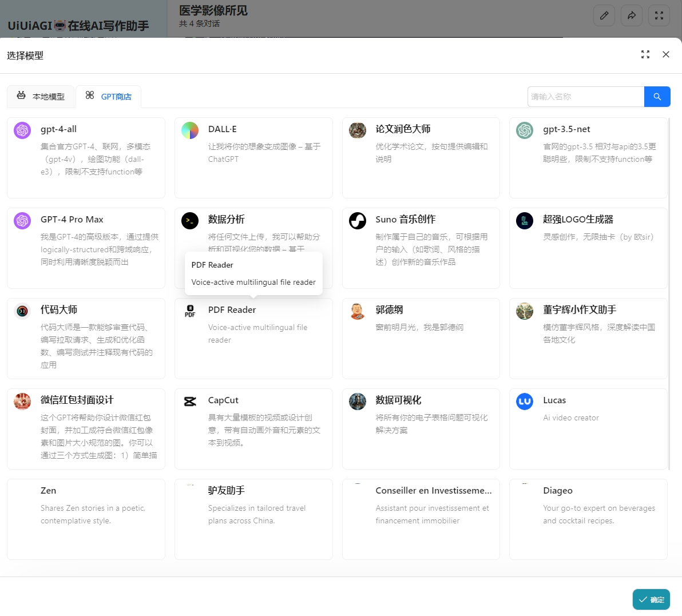Select the Diageo card title

click(x=558, y=491)
